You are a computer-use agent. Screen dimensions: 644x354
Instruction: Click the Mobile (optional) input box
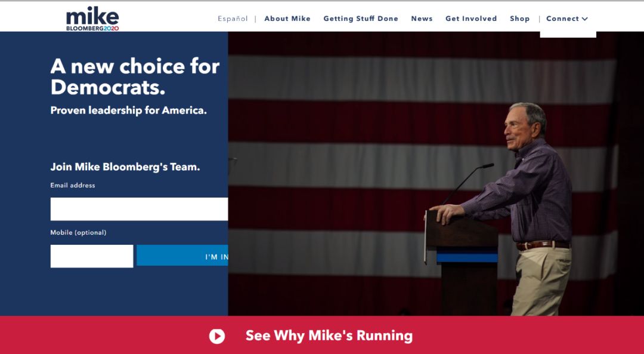point(92,256)
